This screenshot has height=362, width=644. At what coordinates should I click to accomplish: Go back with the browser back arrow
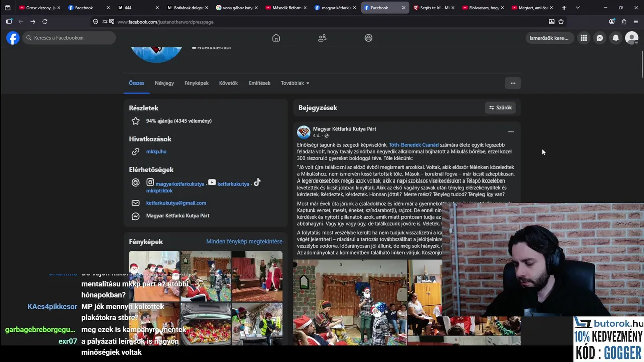(x=21, y=22)
